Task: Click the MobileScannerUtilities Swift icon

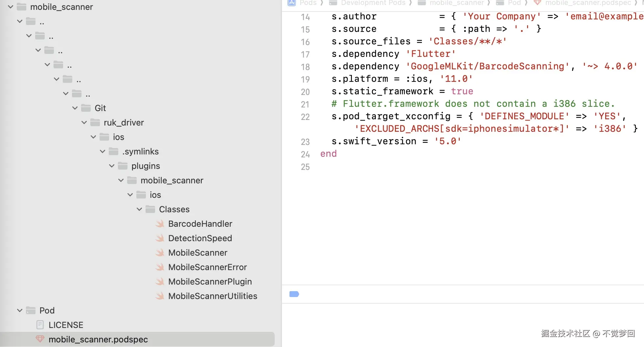Action: coord(160,296)
